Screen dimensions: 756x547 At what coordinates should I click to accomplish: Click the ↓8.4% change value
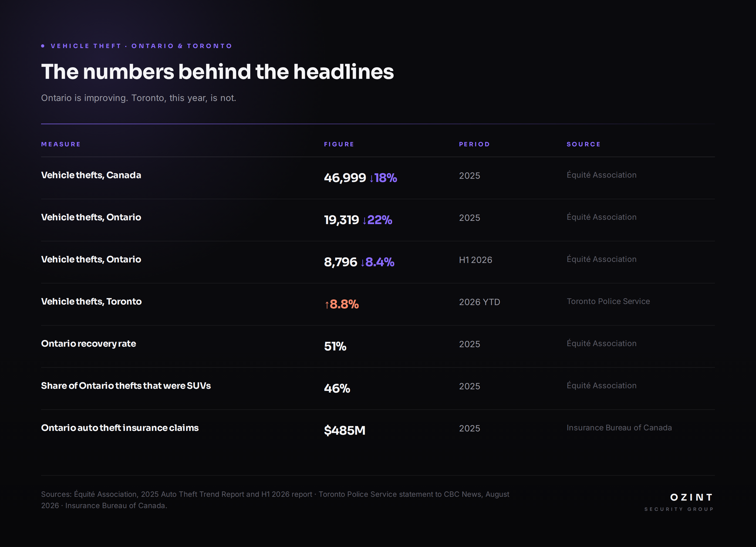point(377,262)
